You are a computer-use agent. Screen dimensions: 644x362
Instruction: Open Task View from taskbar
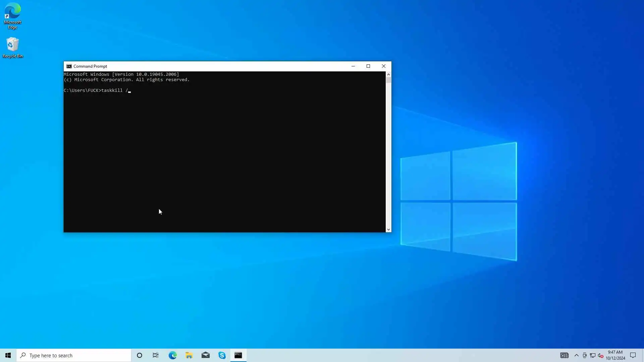(x=156, y=355)
